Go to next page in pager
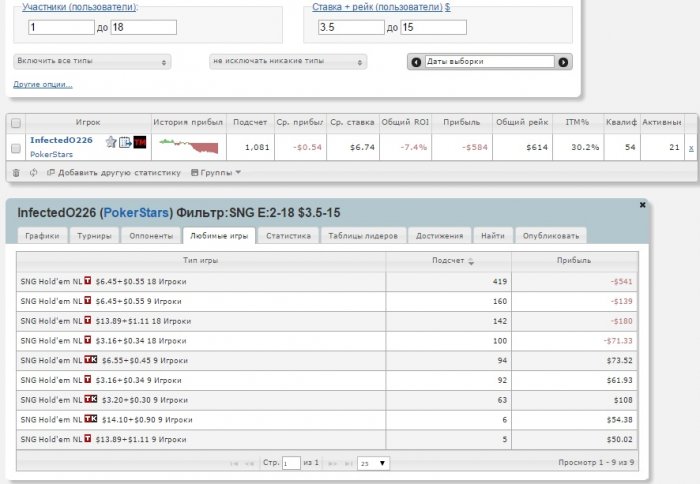This screenshot has height=484, width=700. 333,463
